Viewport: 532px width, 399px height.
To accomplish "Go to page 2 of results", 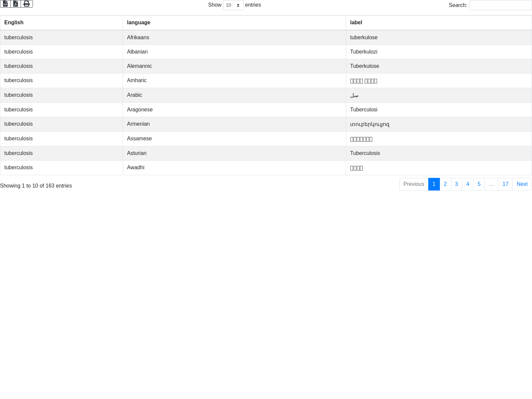I will tap(445, 184).
